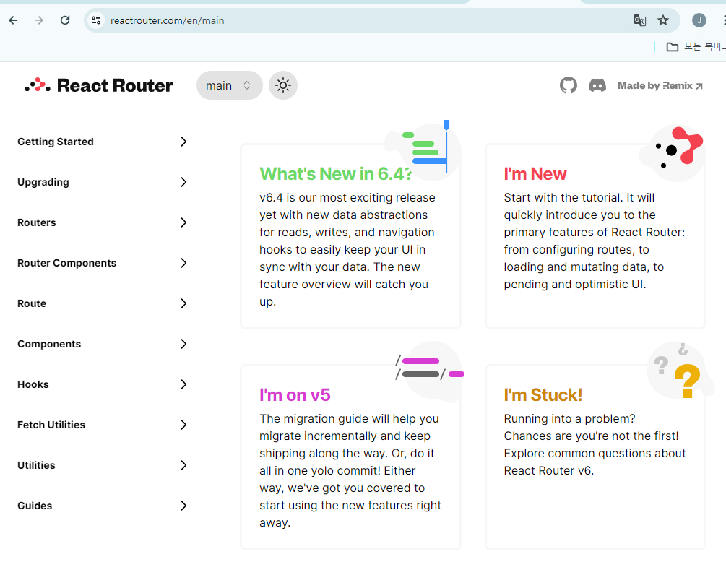Expand the Route section
Image resolution: width=726 pixels, height=588 pixels.
click(102, 303)
